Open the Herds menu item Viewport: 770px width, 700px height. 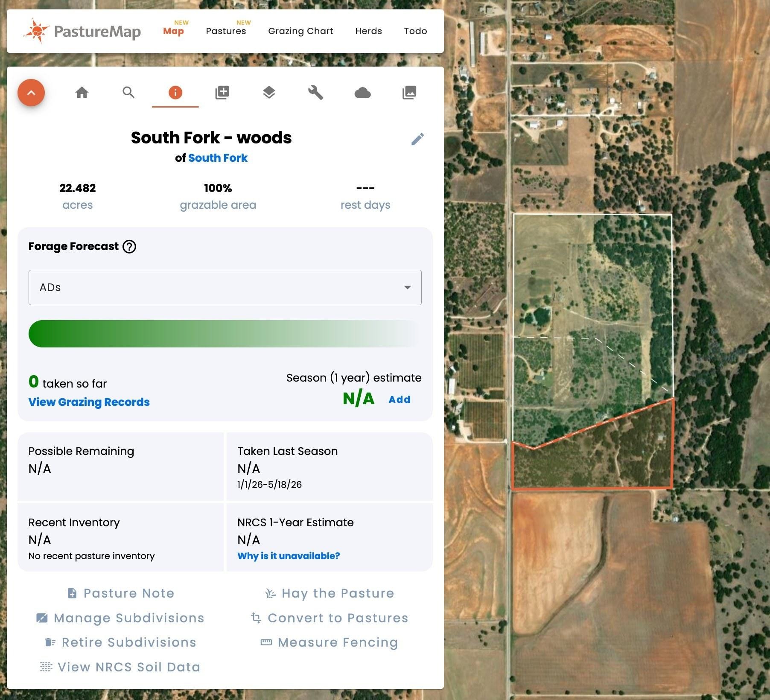(368, 31)
